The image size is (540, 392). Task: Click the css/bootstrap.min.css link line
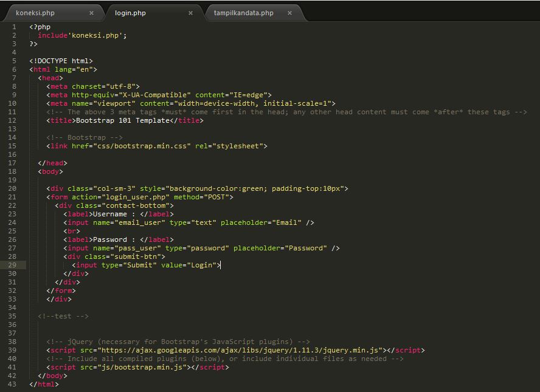click(157, 146)
